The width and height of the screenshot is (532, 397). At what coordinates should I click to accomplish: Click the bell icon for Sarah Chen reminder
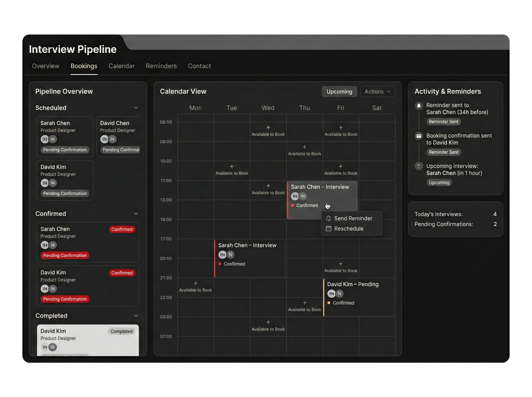(x=419, y=105)
